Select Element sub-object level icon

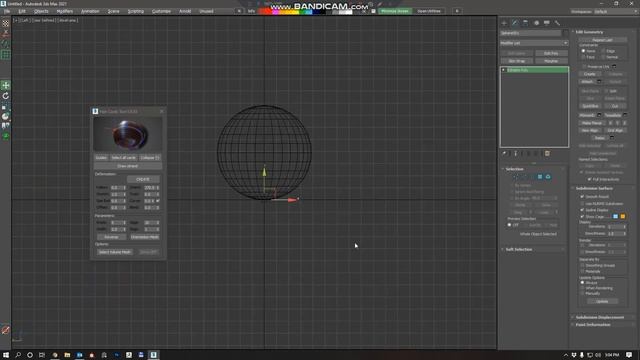548,177
